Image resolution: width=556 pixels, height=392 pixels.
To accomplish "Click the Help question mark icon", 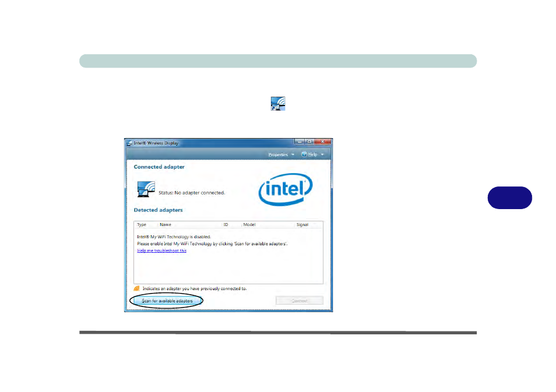I will (x=304, y=154).
